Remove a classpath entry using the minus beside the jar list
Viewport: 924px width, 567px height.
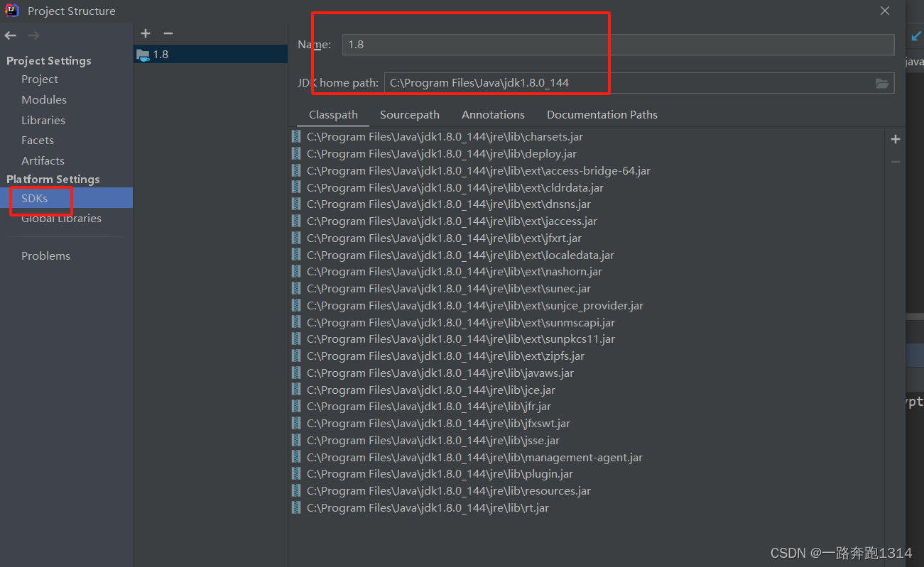click(x=896, y=162)
